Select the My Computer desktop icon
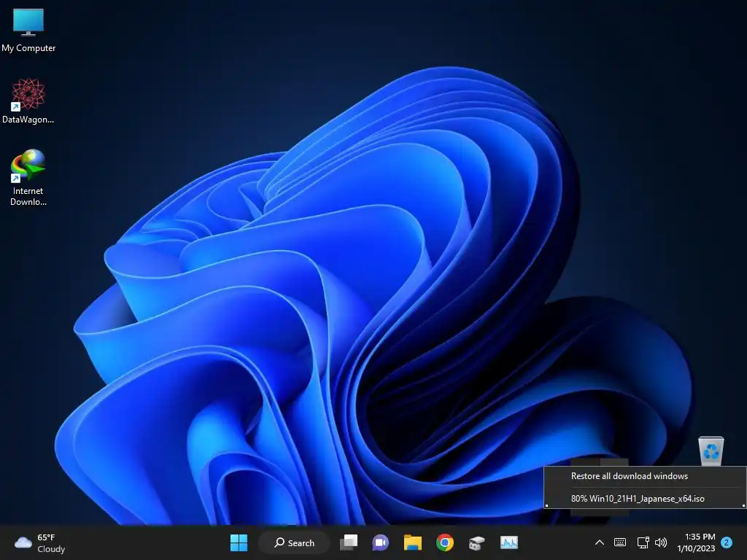 click(x=28, y=31)
